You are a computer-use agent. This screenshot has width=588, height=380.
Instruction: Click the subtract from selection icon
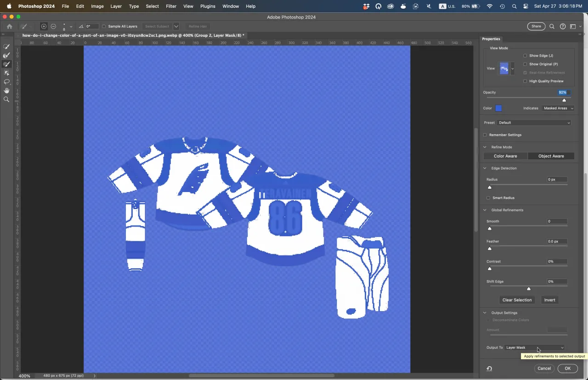(x=53, y=27)
